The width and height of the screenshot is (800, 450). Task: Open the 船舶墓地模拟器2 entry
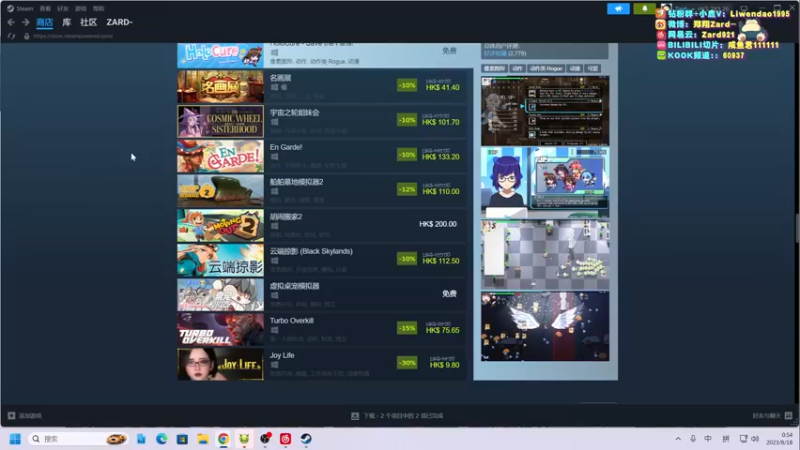(x=322, y=191)
